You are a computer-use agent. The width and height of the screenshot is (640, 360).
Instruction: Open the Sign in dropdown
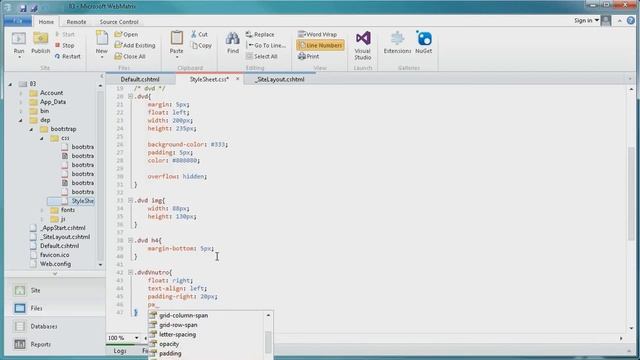coord(587,20)
